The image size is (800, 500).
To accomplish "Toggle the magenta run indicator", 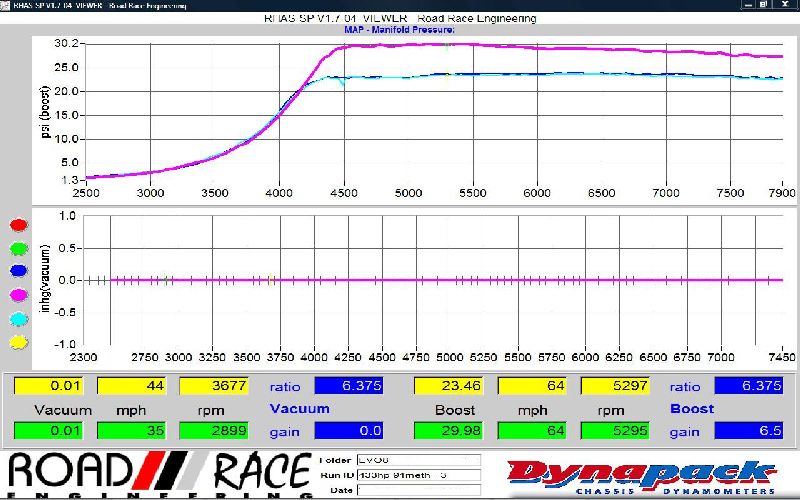I will point(15,294).
